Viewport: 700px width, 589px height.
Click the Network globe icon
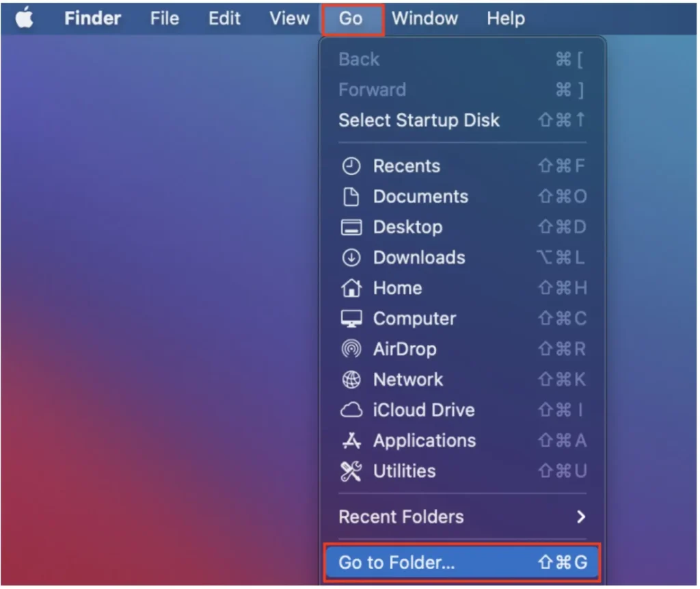[x=351, y=380]
